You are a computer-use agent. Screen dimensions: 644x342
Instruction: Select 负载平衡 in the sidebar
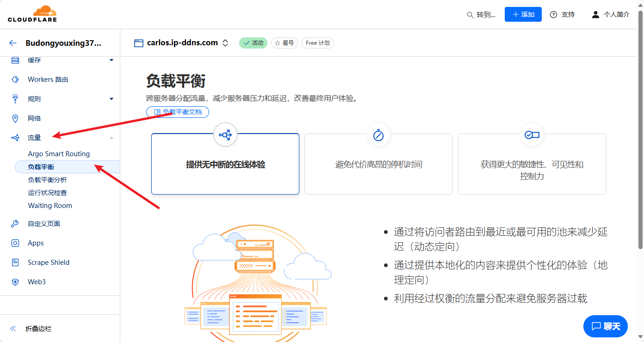67,167
